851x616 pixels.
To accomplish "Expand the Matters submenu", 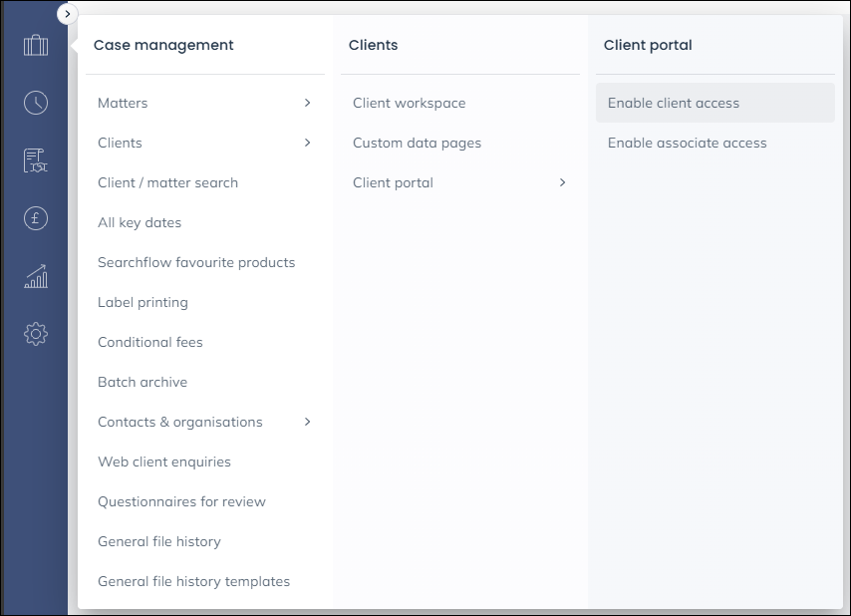I will pos(204,103).
